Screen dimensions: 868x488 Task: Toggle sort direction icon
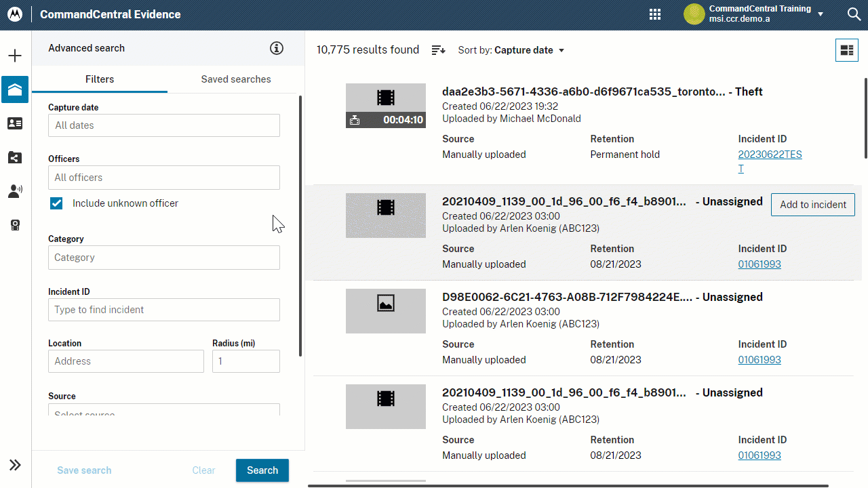click(438, 50)
